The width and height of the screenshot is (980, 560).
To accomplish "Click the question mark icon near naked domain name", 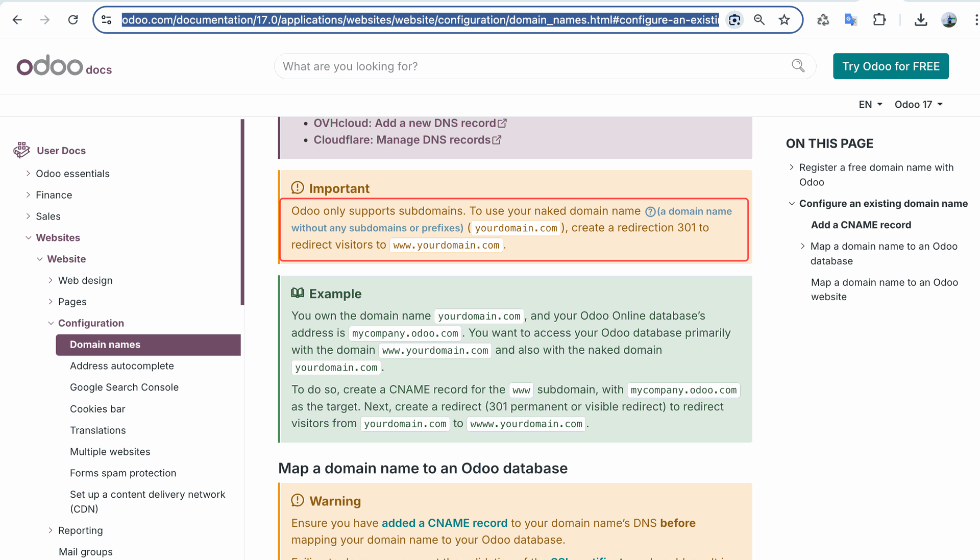I will pos(650,211).
